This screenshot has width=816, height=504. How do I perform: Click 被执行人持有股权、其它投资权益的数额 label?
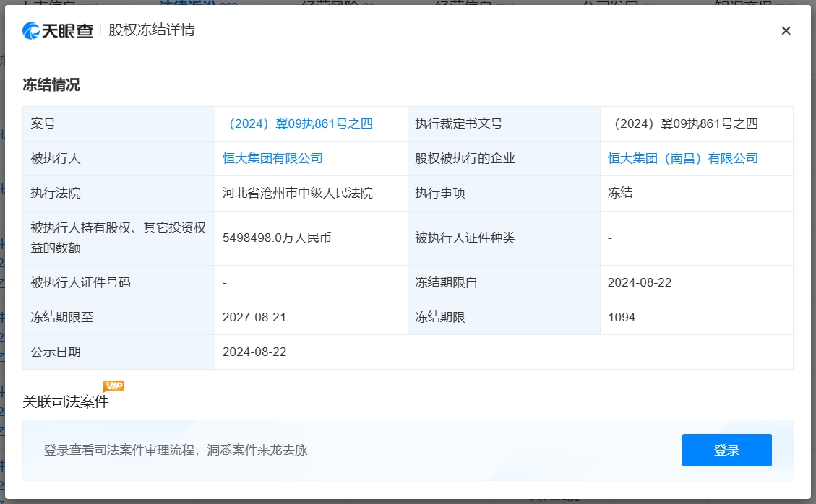[118, 238]
